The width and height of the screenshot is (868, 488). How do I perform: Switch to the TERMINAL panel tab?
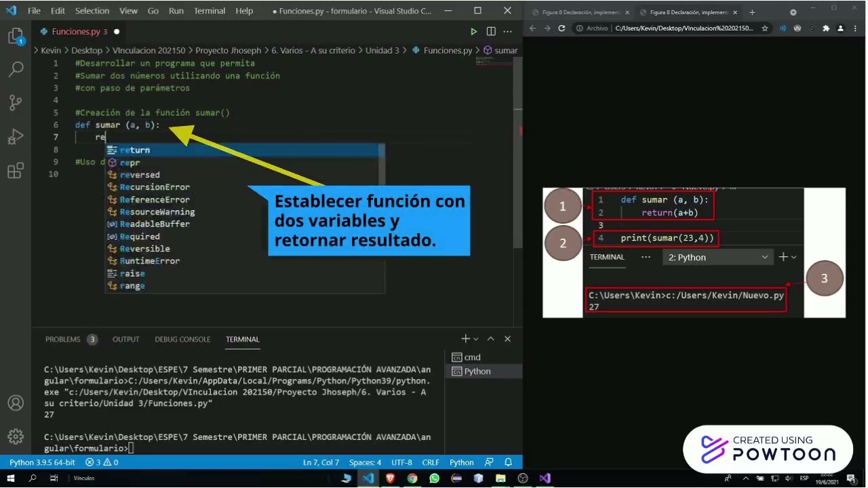click(243, 339)
